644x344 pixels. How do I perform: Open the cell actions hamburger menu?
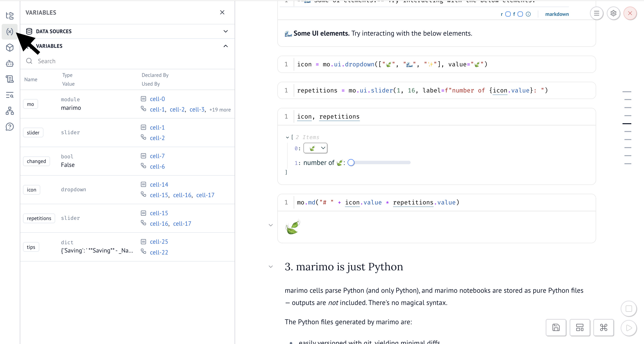pos(597,13)
